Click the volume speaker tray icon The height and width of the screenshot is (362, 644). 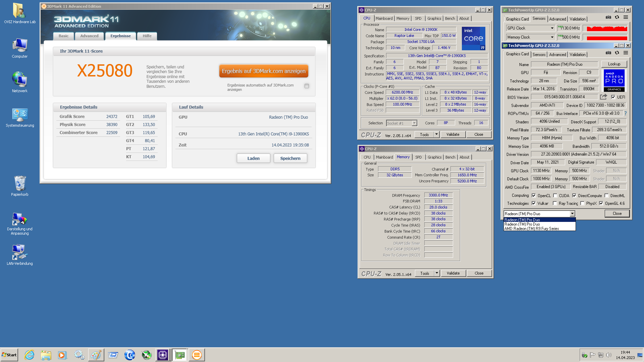click(609, 355)
